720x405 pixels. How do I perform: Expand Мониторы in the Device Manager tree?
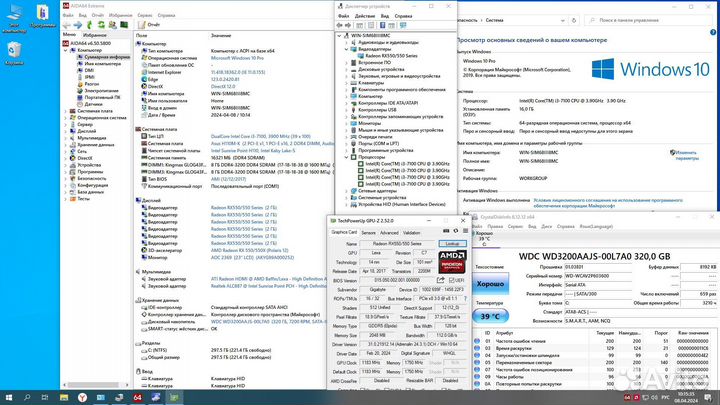[x=345, y=122]
